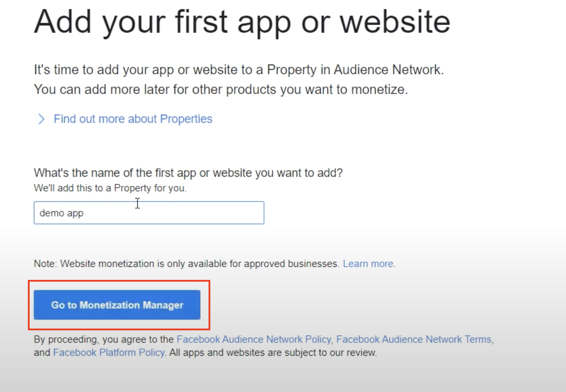Open Facebook Audience Network Policy link
The height and width of the screenshot is (392, 566).
pyautogui.click(x=254, y=339)
